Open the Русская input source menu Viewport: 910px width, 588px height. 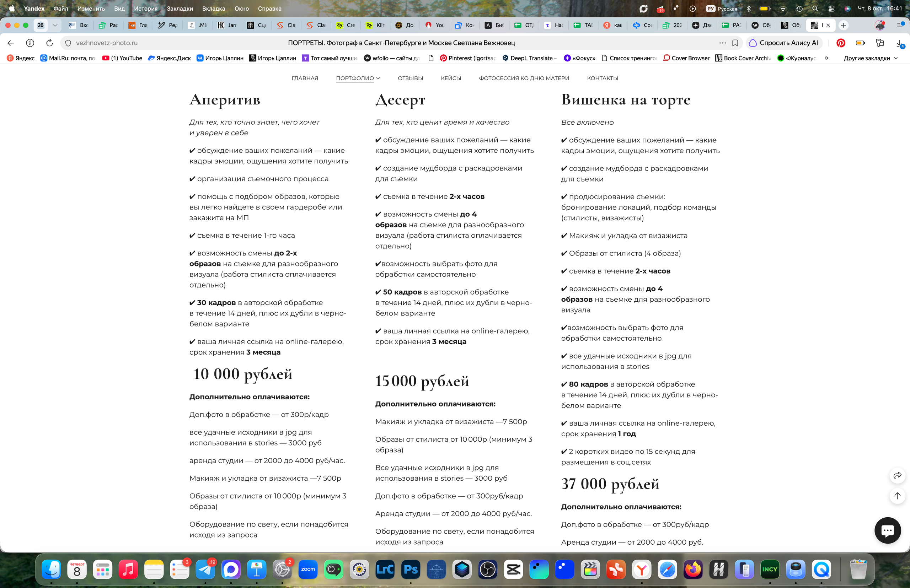722,9
